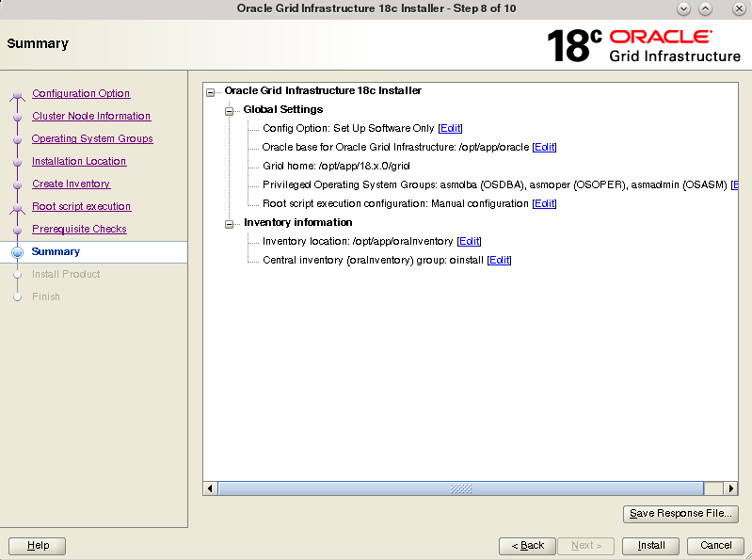Jump to the Installation Location step
This screenshot has height=560, width=752.
point(79,161)
